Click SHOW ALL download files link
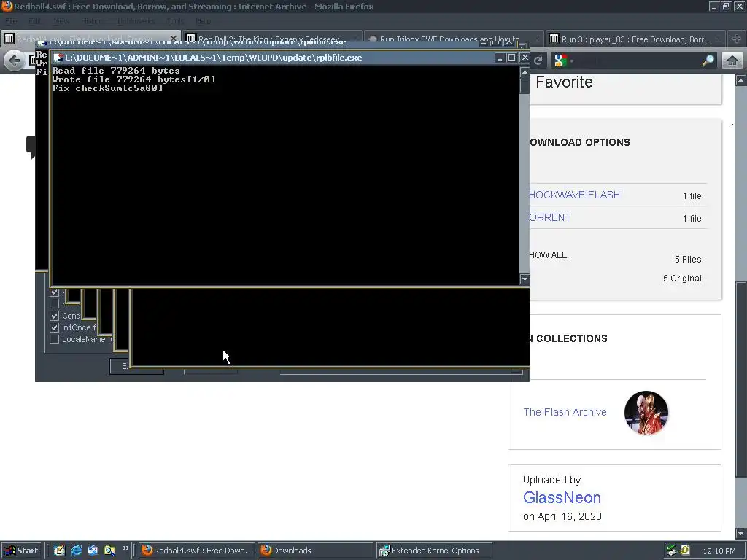 (548, 255)
